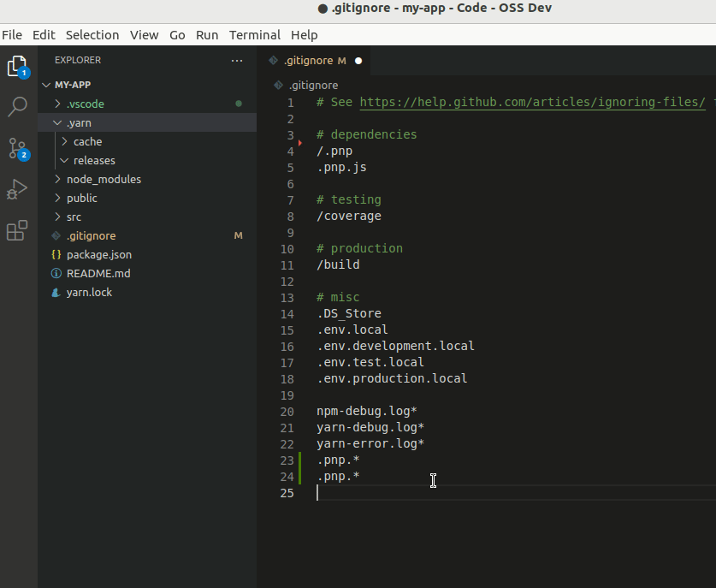Click the M modified badge on .gitignore row

tap(239, 235)
